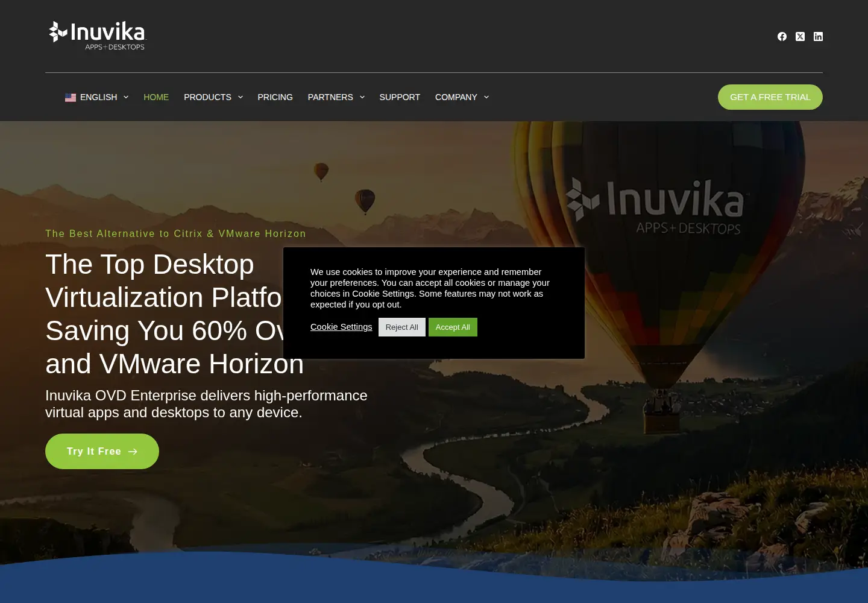Open the LinkedIn social icon
Viewport: 868px width, 603px height.
818,37
